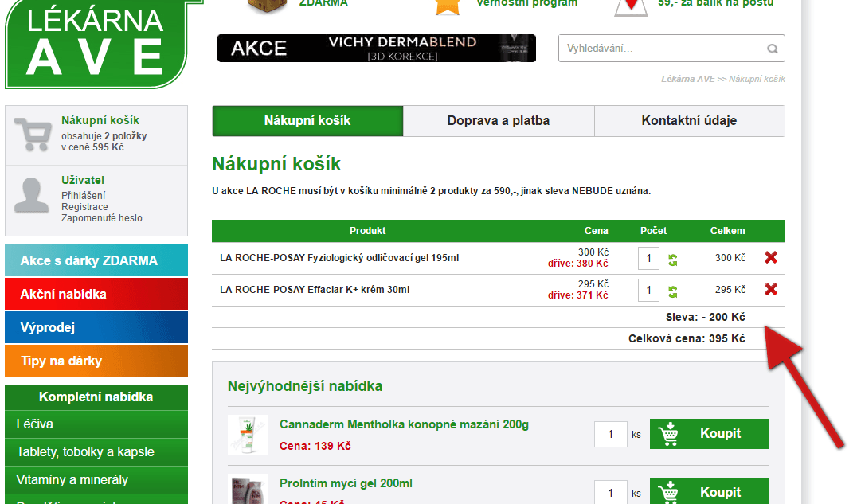Click Lékárna AVE breadcrumb link
Image resolution: width=857 pixels, height=504 pixels.
tap(687, 80)
